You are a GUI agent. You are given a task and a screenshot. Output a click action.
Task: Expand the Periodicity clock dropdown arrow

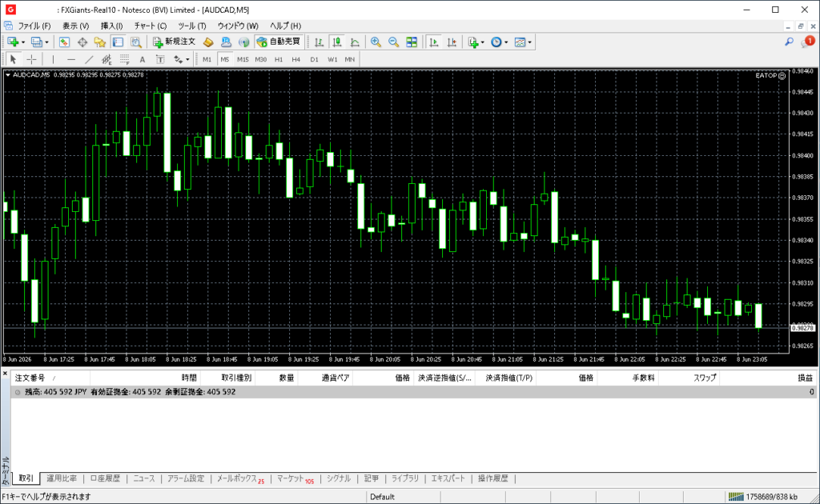(x=506, y=42)
